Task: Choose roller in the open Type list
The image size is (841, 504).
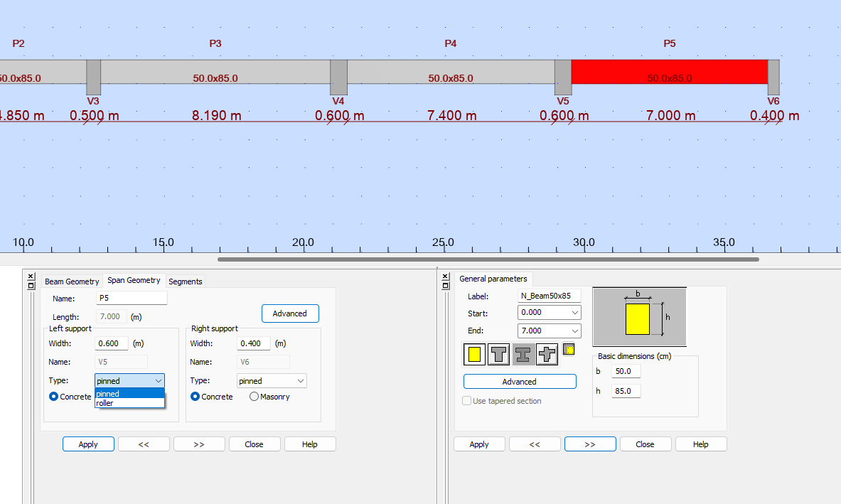Action: 130,403
